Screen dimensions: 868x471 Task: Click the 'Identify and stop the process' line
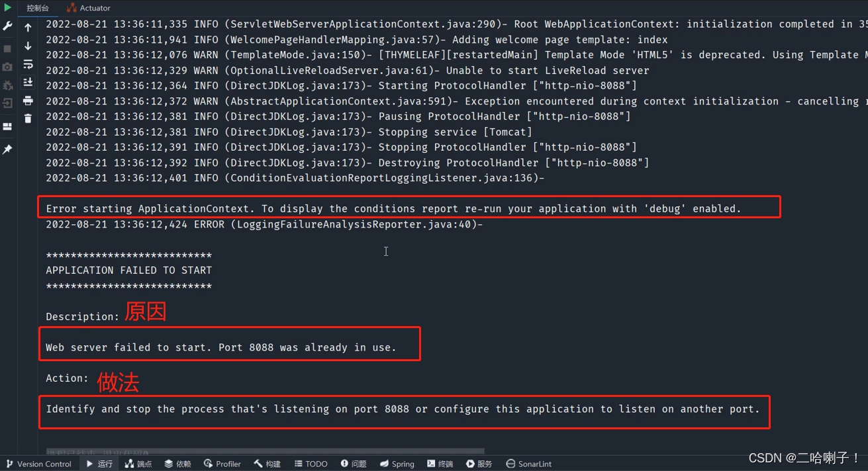[403, 409]
